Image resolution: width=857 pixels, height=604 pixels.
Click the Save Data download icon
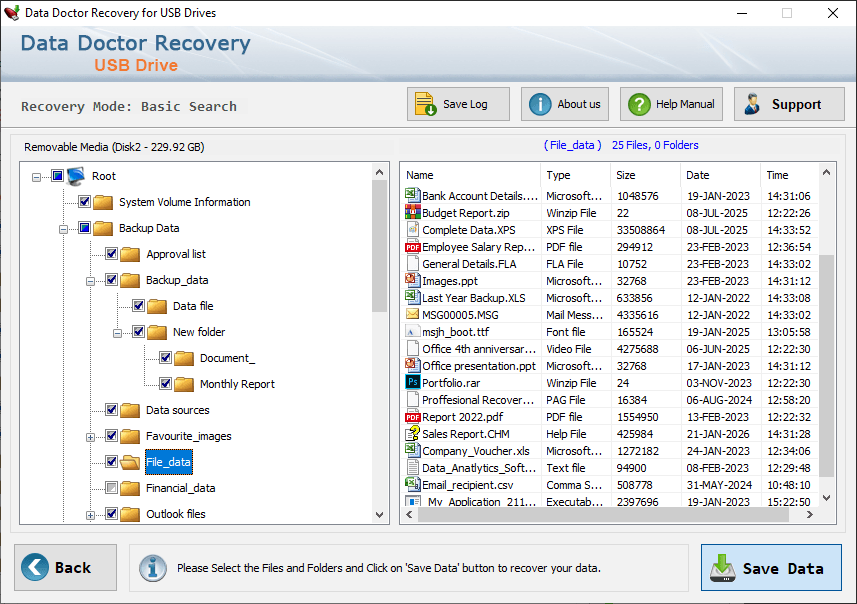(x=723, y=568)
